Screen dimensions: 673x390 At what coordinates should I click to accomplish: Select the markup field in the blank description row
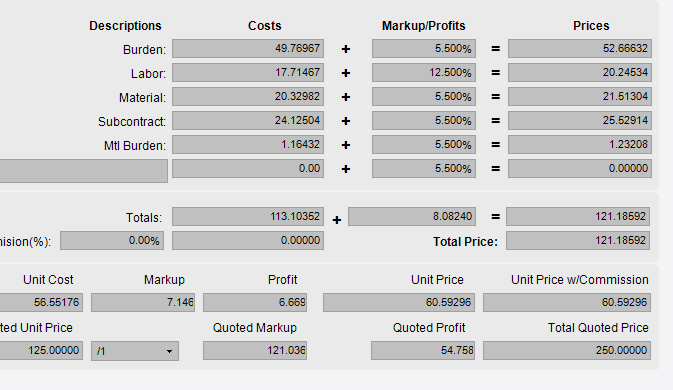tap(424, 169)
